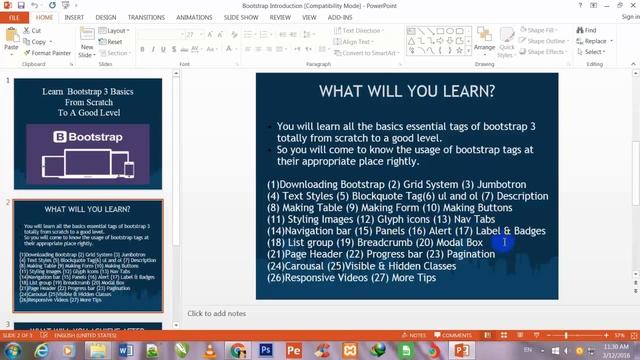
Task: Toggle the Notes pane in status bar
Action: click(414, 335)
